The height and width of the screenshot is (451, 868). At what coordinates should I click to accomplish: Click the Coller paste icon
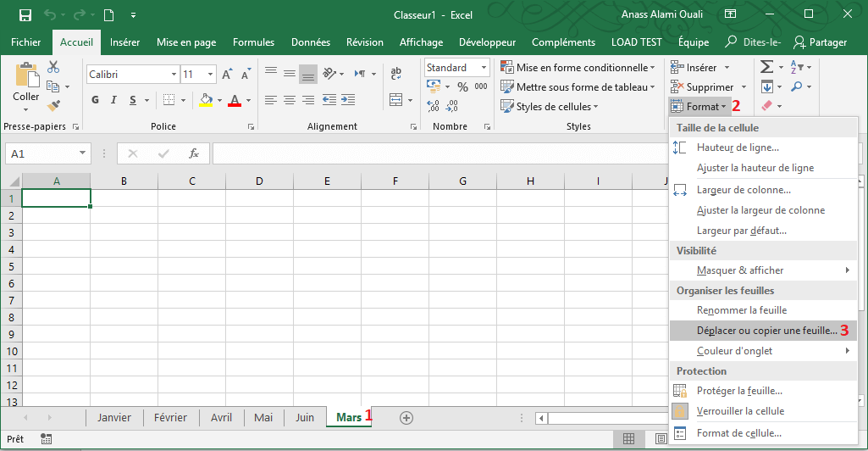tap(25, 82)
